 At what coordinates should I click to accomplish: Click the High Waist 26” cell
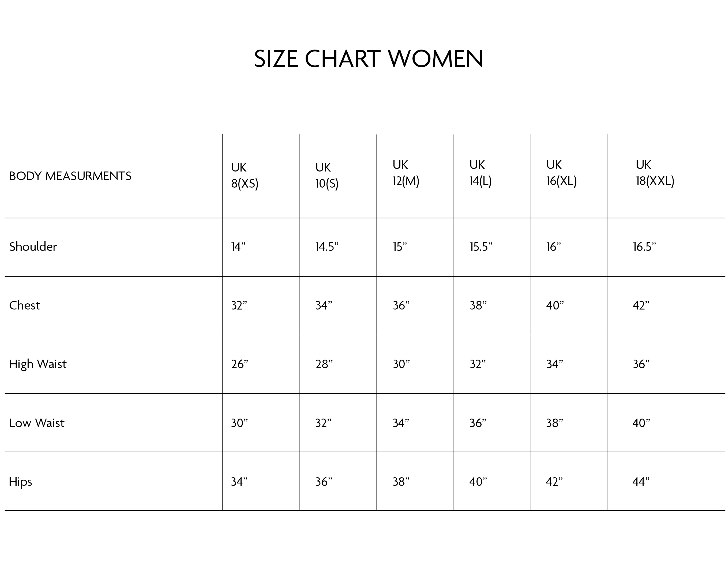[x=240, y=364]
